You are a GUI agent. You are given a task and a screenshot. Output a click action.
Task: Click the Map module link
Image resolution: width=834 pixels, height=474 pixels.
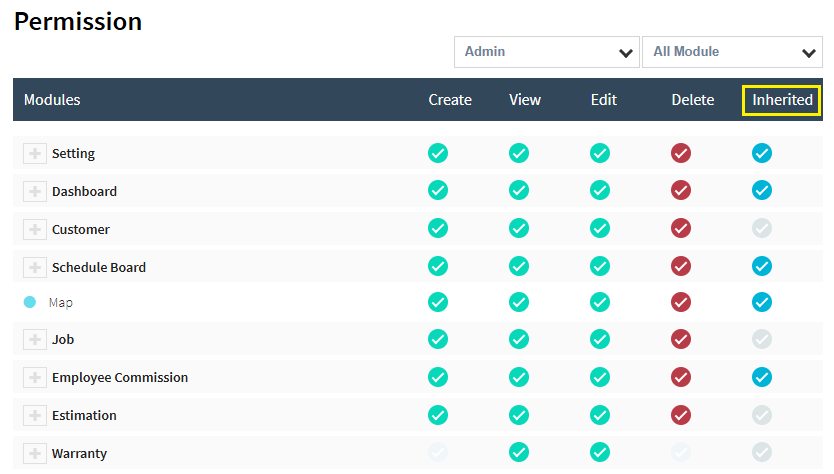[x=61, y=302]
